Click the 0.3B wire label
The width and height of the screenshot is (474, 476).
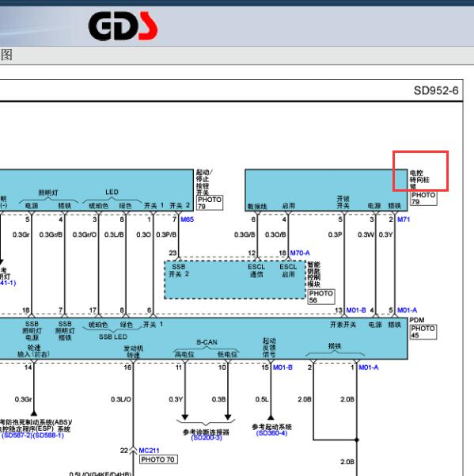point(218,399)
